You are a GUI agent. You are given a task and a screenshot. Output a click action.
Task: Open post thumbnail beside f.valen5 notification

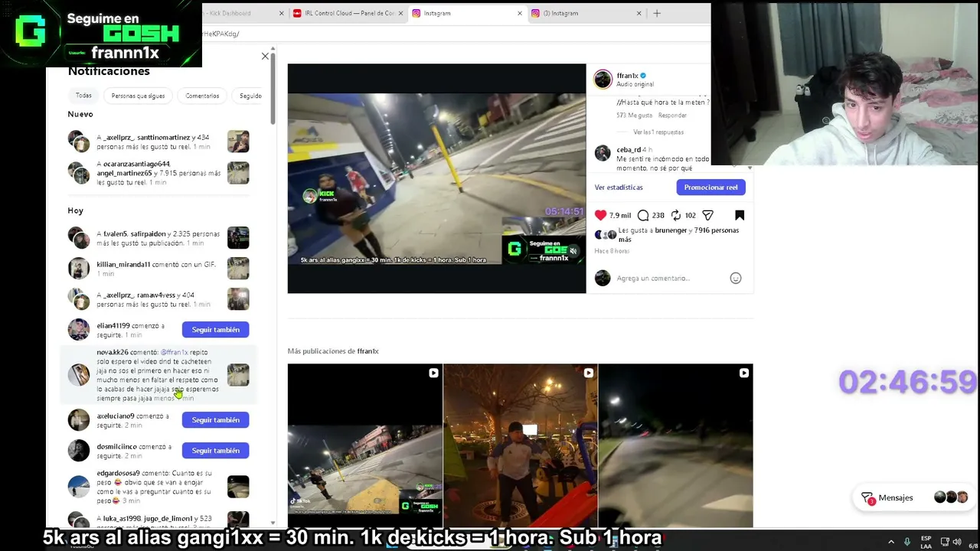tap(238, 238)
